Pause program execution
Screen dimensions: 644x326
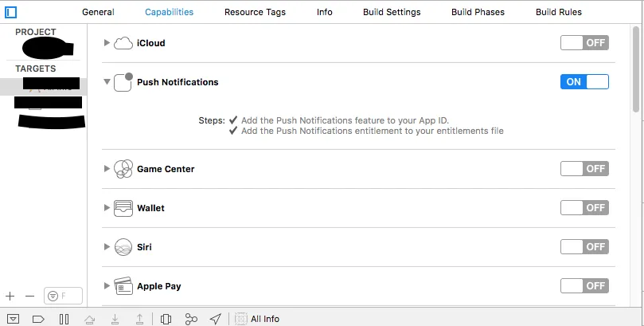(64, 319)
